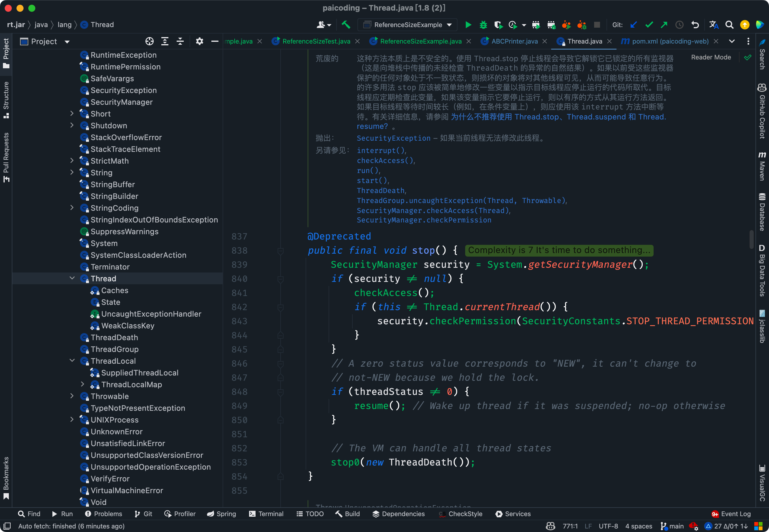The width and height of the screenshot is (769, 532).
Task: Click the 'Complexity is 7' inlay hint
Action: 559,250
